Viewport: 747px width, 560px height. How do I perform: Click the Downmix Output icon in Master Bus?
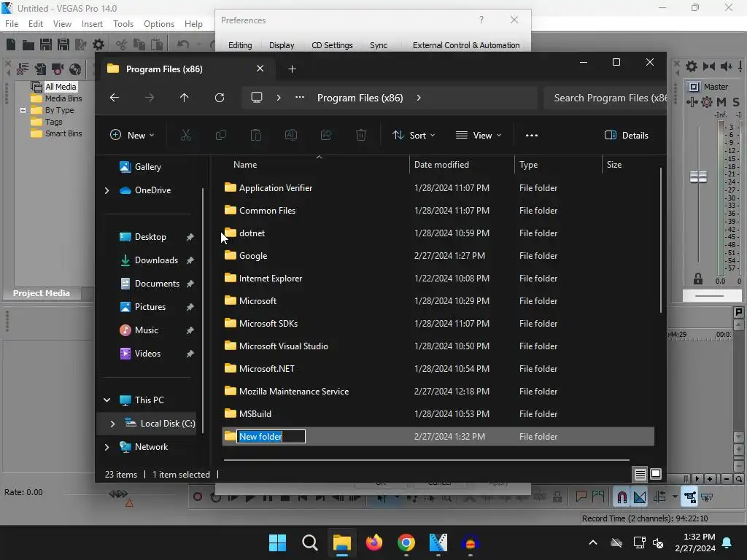(709, 66)
